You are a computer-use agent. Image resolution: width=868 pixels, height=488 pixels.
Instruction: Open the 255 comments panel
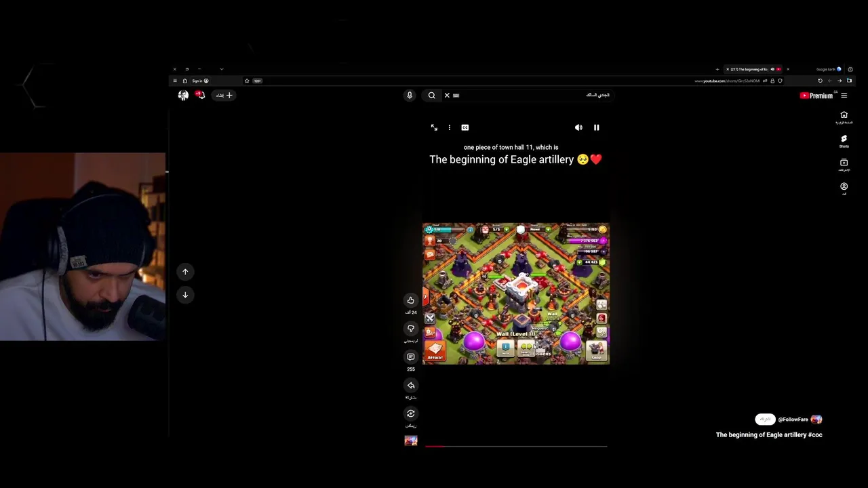[x=411, y=357]
